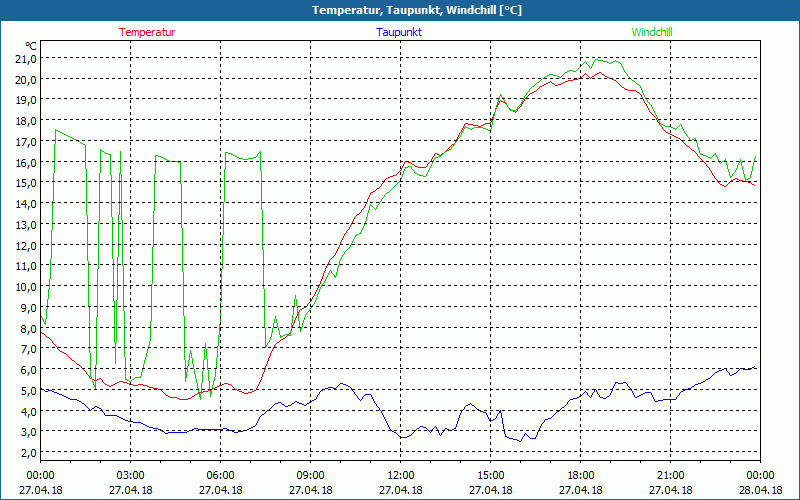Click the y-axis value '17,0'

click(27, 142)
